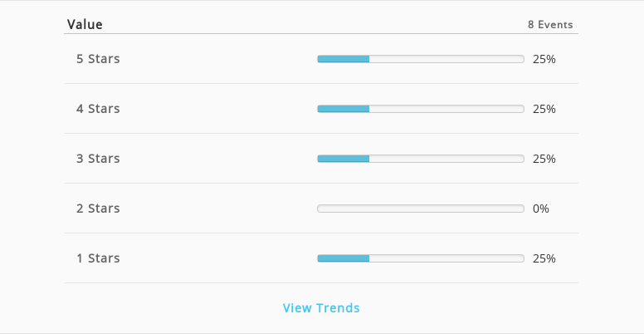
Task: Click the 3 Stars row label
Action: coord(98,159)
